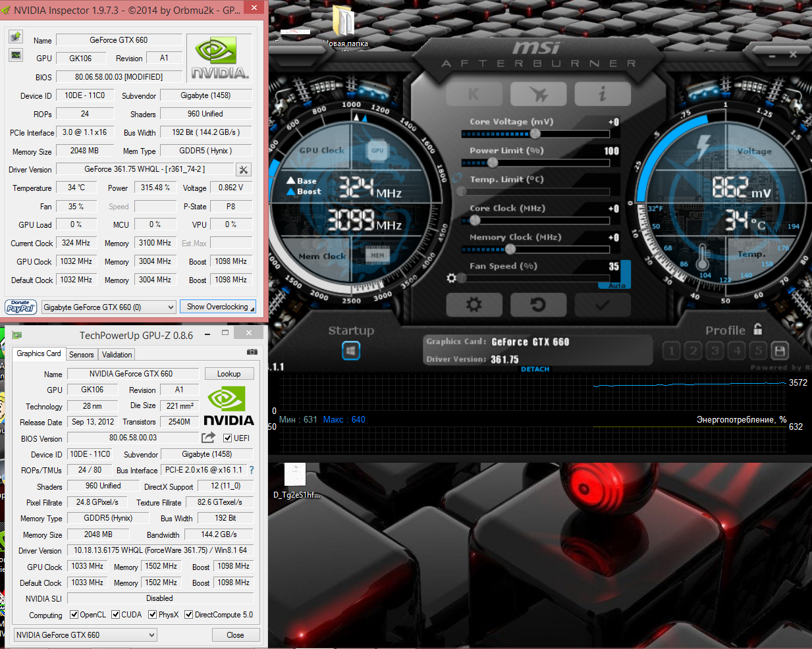
Task: Switch to GPU-Z Sensors tab
Action: (x=82, y=355)
